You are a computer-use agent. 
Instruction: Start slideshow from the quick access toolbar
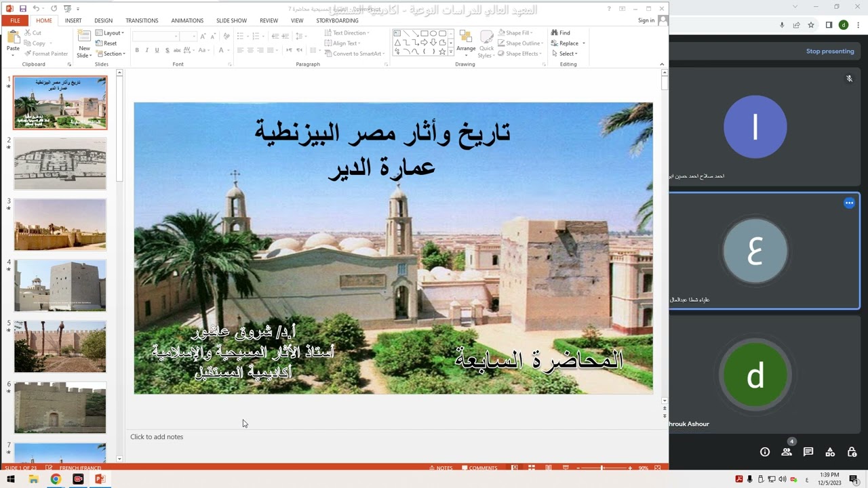tap(67, 9)
